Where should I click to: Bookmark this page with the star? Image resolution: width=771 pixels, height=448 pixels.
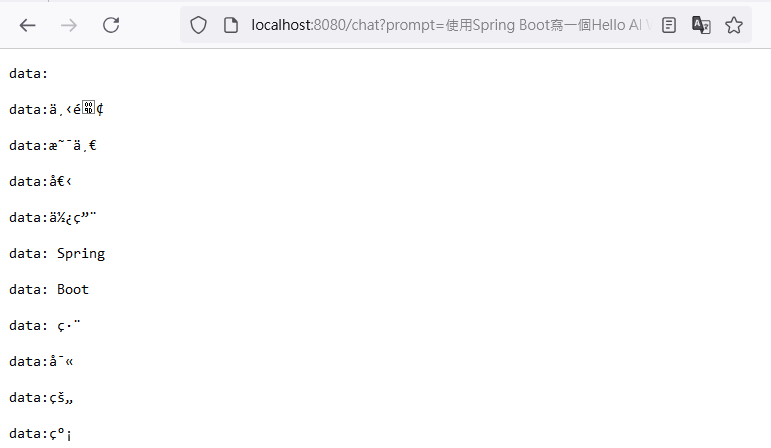[x=734, y=25]
